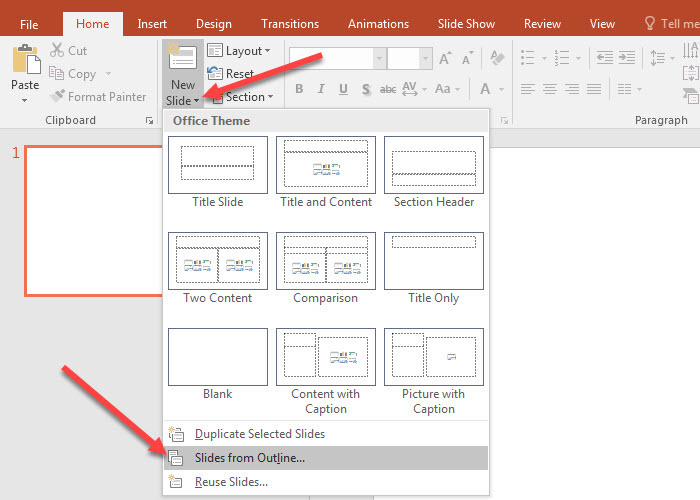Click the Reuse Slides icon
This screenshot has height=500, width=700.
(x=175, y=481)
